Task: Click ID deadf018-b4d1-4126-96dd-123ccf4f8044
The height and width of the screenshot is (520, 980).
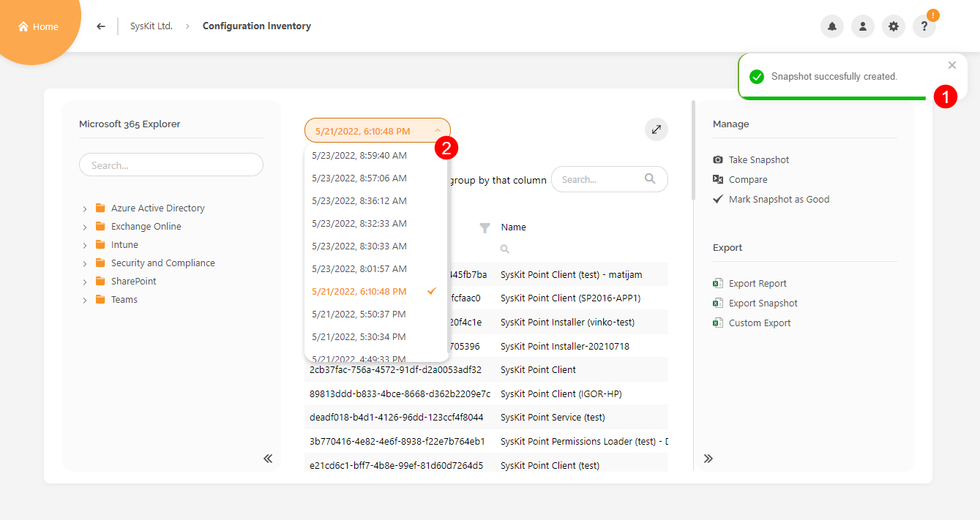Action: 396,417
